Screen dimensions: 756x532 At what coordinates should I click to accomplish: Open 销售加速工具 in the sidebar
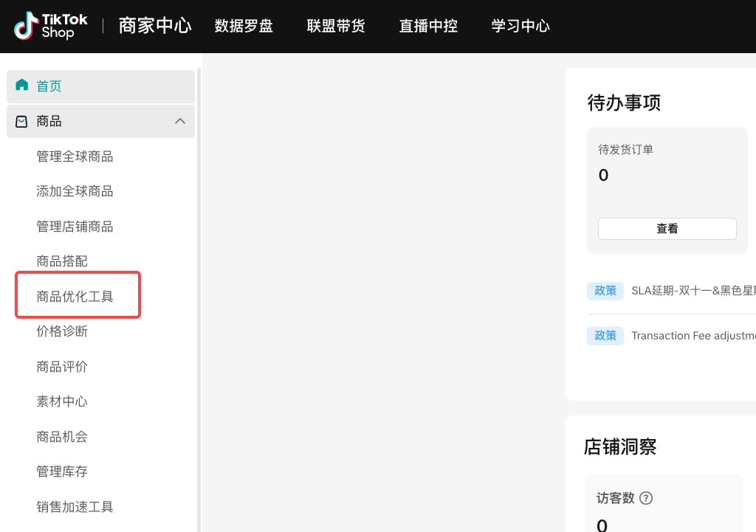[x=75, y=507]
